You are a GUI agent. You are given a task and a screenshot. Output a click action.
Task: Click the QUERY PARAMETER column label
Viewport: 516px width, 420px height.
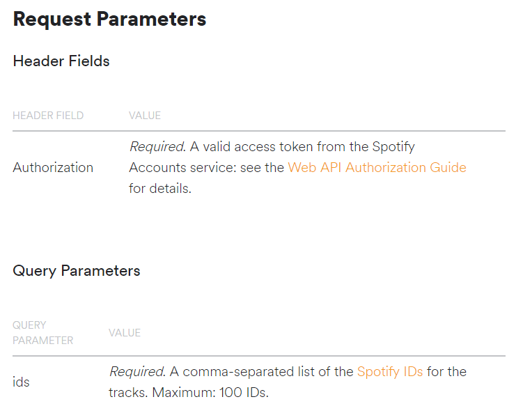pos(42,333)
